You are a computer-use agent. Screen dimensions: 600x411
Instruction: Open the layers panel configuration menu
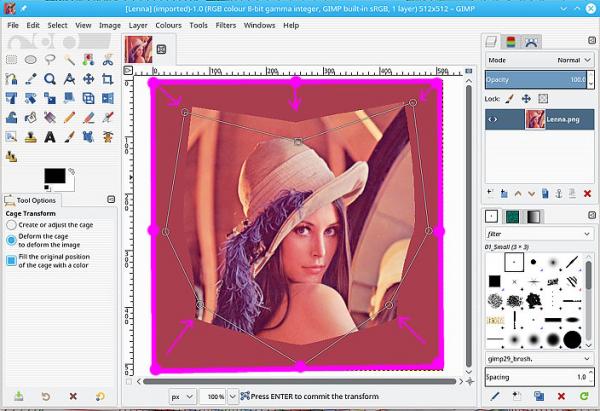click(x=592, y=40)
